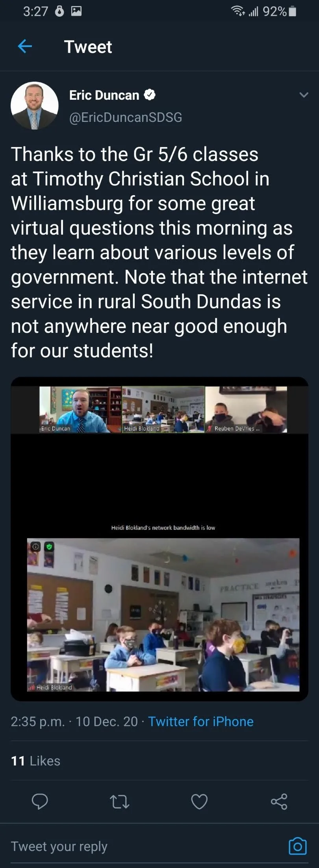319x868 pixels.
Task: Tap the tweet timestamp 2:35 p.m.
Action: click(x=37, y=721)
